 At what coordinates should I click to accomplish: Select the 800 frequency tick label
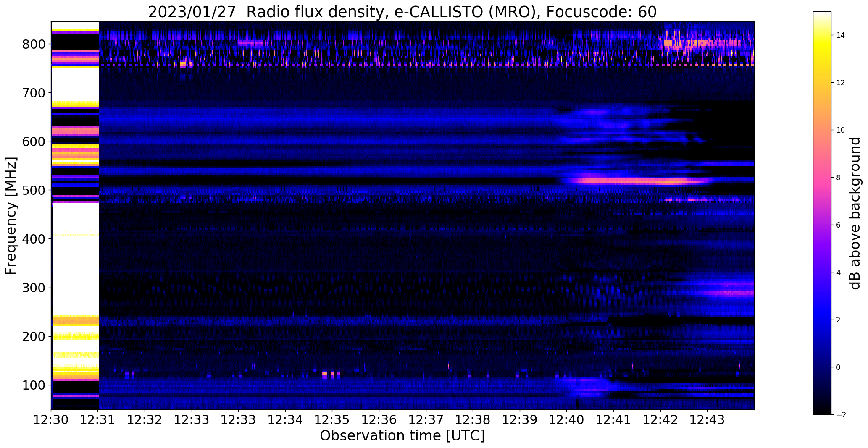34,44
